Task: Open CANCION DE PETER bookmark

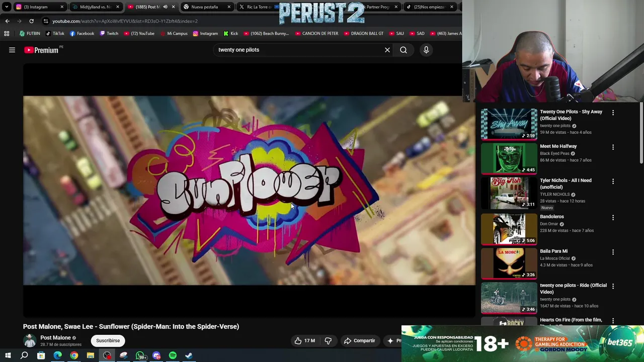Action: (316, 34)
